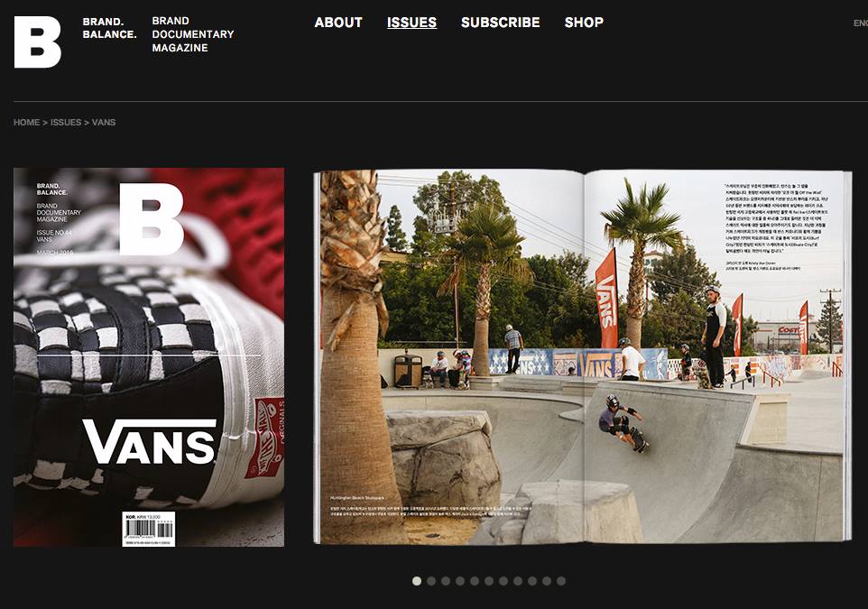Screen dimensions: 868x609
Task: Open the SUBSCRIBE navigation item
Action: coord(501,23)
